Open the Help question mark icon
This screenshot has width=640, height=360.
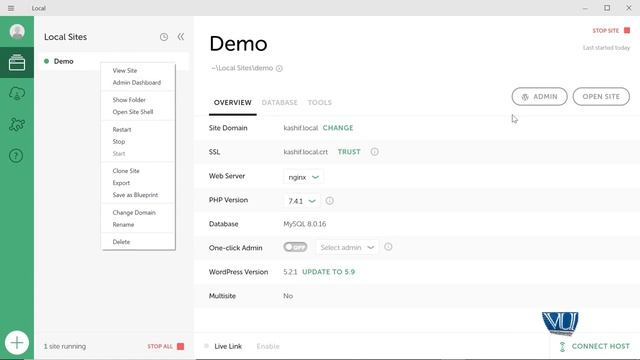coord(16,156)
